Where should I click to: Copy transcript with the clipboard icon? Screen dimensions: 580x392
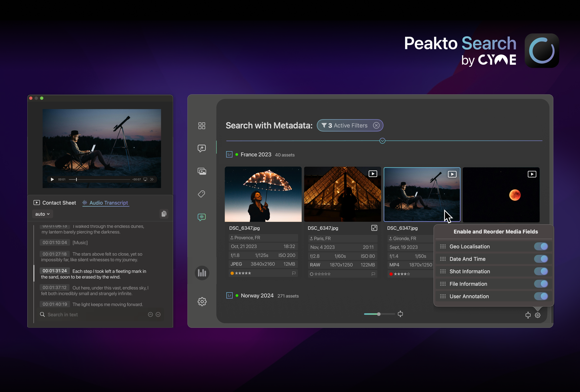pos(164,214)
